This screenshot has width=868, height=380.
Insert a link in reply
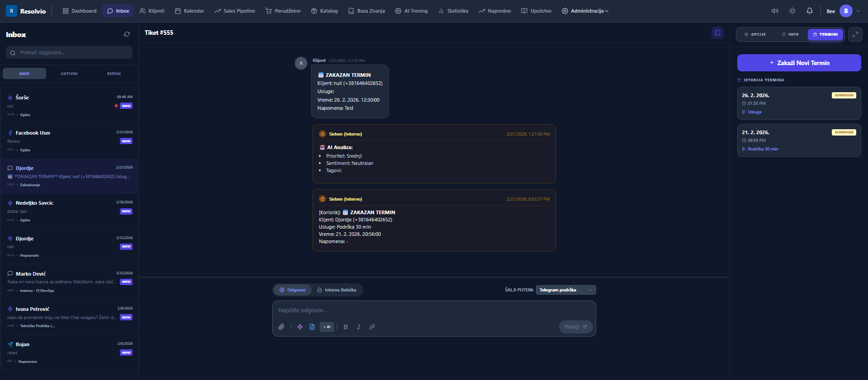click(x=372, y=327)
